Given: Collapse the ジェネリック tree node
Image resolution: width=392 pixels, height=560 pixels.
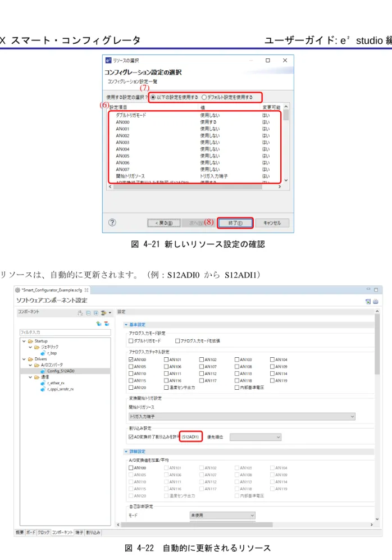Looking at the screenshot, I should click(x=30, y=347).
